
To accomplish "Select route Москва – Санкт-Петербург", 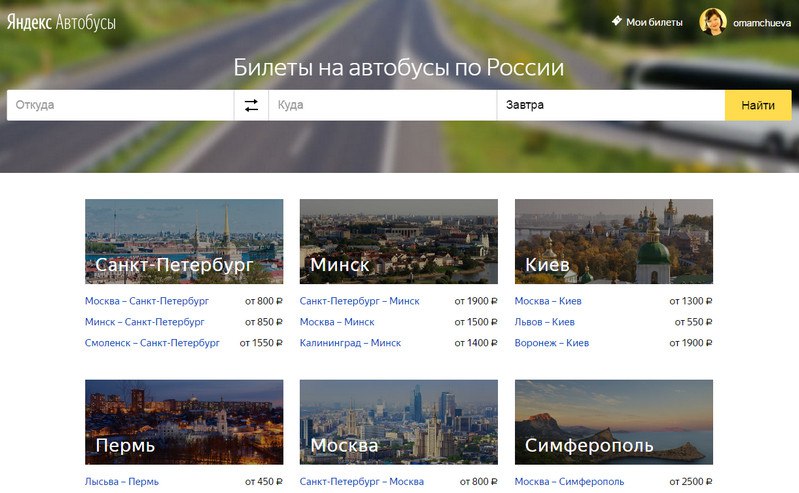I will [147, 301].
